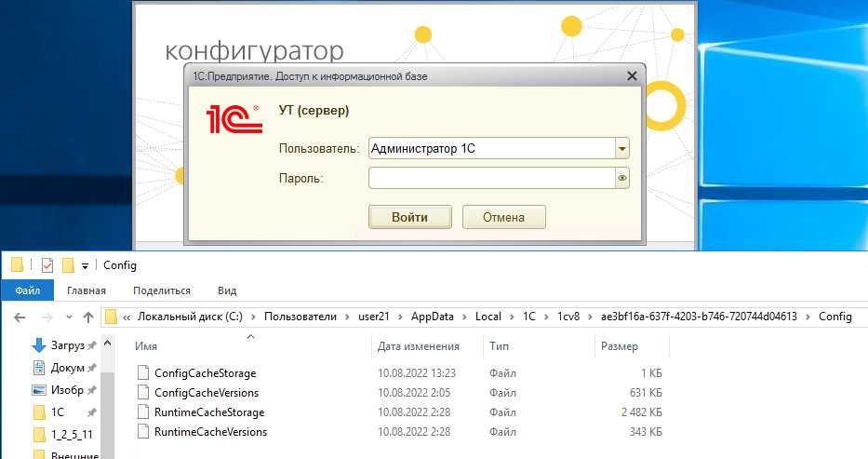Viewport: 868px width, 459px height.
Task: Select the ConfigCacheStorage file
Action: pyautogui.click(x=206, y=373)
